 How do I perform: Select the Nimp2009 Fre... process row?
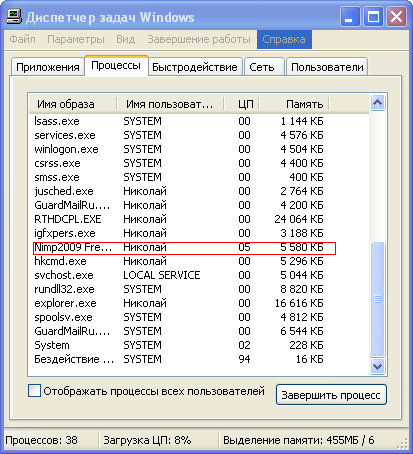(184, 248)
